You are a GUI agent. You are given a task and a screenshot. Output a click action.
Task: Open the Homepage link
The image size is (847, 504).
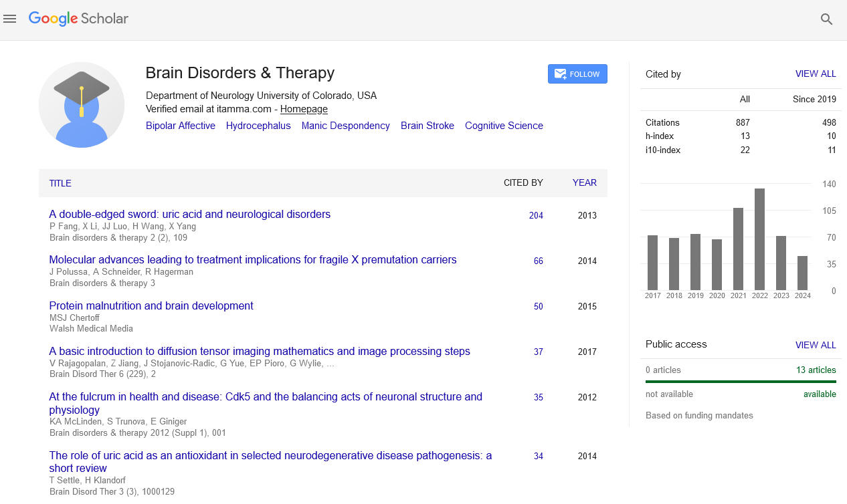(x=304, y=109)
